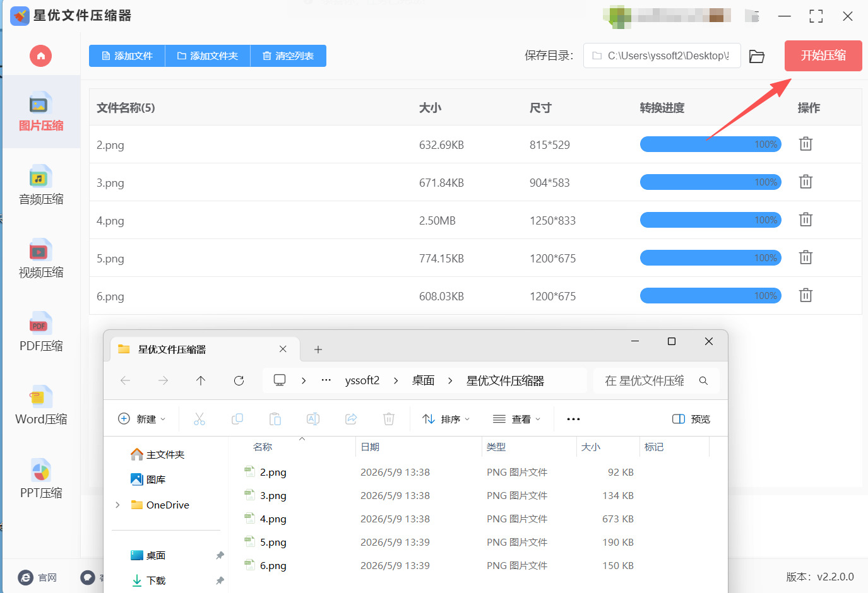Click the save directory path field
This screenshot has width=868, height=593.
(662, 56)
